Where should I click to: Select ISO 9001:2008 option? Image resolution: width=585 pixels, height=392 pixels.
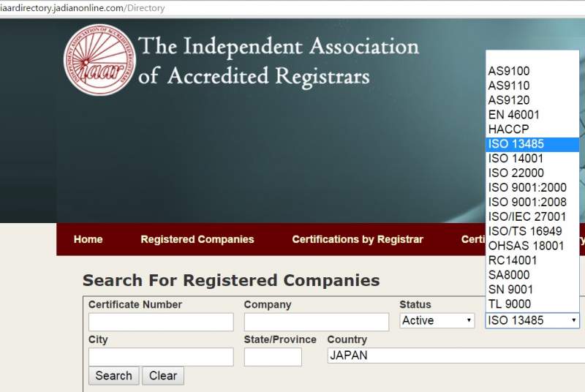click(x=532, y=202)
